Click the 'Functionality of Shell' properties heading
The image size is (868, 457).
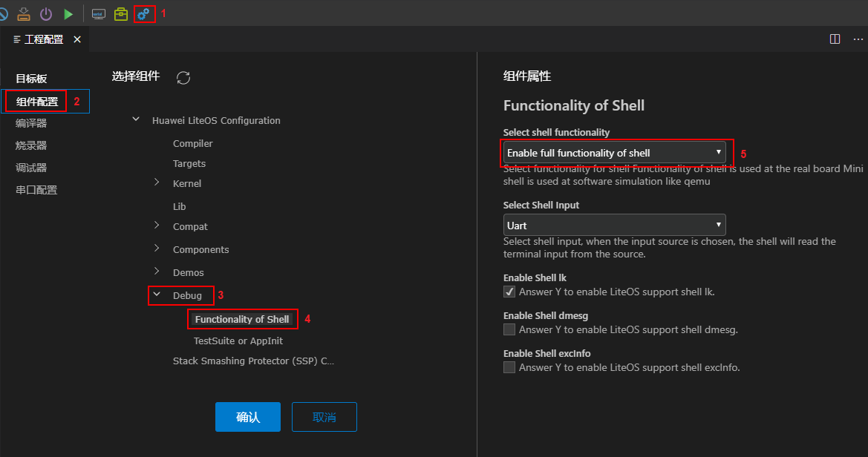click(x=574, y=105)
